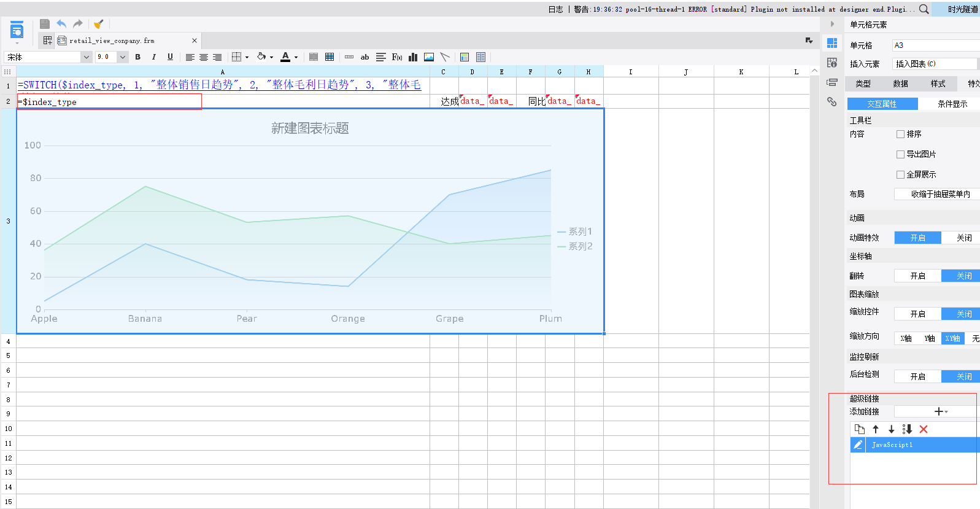This screenshot has width=980, height=509.
Task: Expand preview mode dropdown arrow
Action: pyautogui.click(x=17, y=43)
